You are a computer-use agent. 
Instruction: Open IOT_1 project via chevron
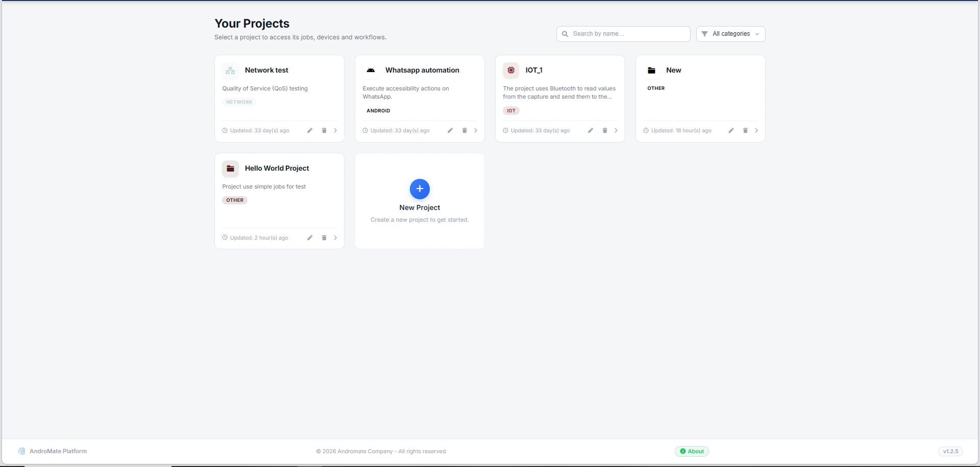[616, 130]
